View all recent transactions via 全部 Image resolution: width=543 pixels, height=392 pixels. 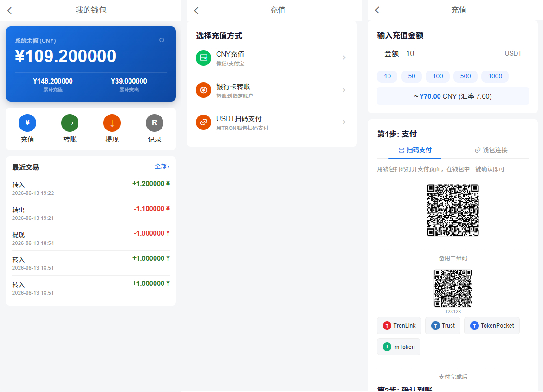click(162, 167)
